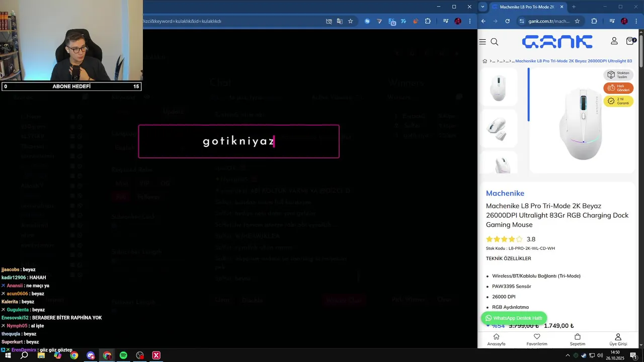The image size is (644, 362).
Task: Go to home breadcrumb icon on Gank
Action: 485,61
